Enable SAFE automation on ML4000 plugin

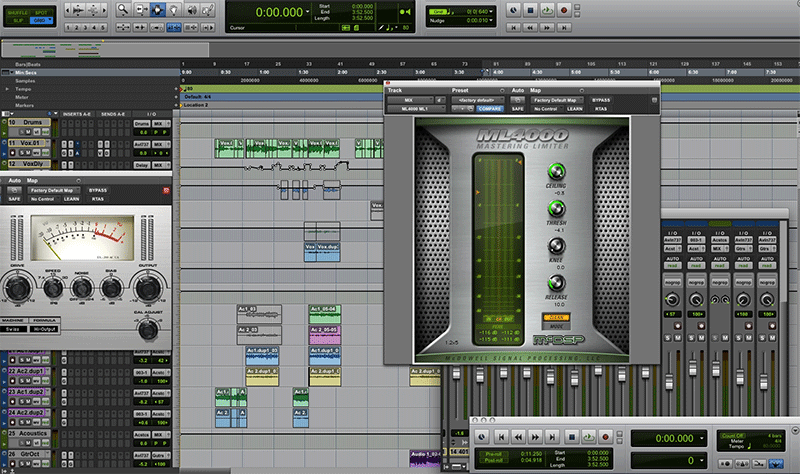[x=518, y=108]
